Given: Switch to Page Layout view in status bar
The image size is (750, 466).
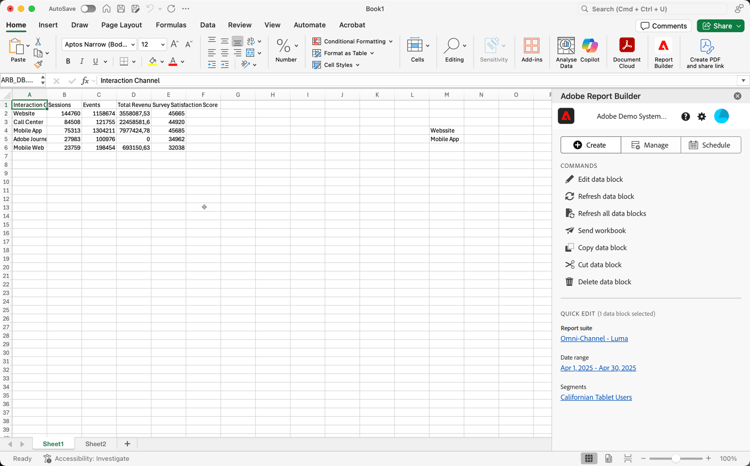Looking at the screenshot, I should 608,458.
